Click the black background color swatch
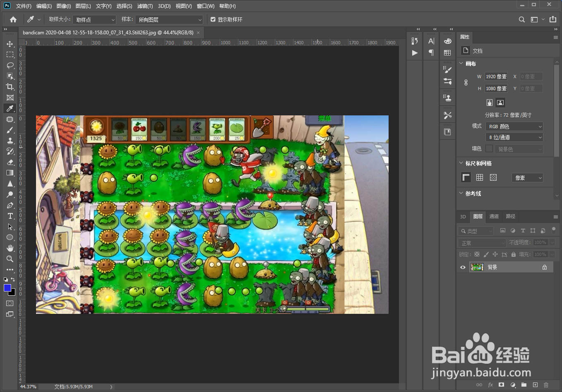The width and height of the screenshot is (562, 392). pos(13,293)
